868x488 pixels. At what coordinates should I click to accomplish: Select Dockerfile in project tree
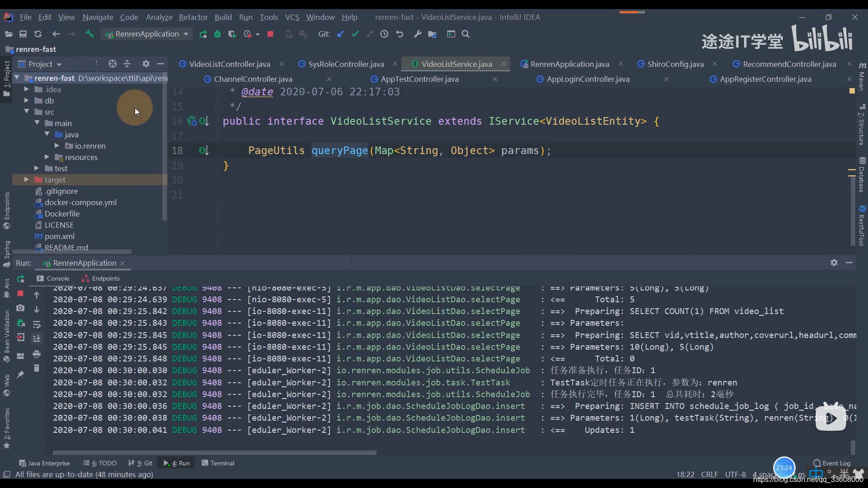(x=62, y=214)
